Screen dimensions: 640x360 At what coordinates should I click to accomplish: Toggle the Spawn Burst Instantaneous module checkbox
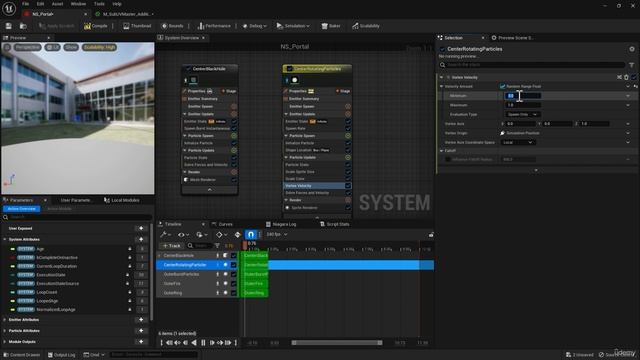point(234,128)
